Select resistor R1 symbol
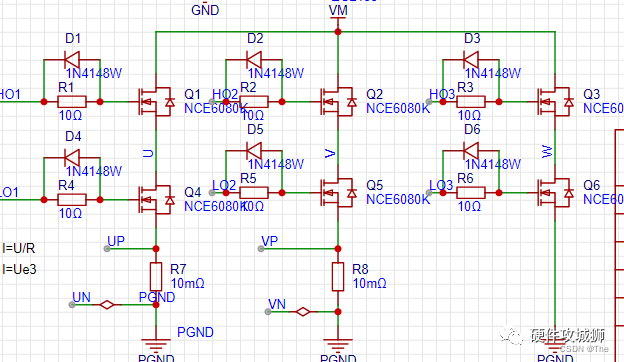 click(x=72, y=102)
